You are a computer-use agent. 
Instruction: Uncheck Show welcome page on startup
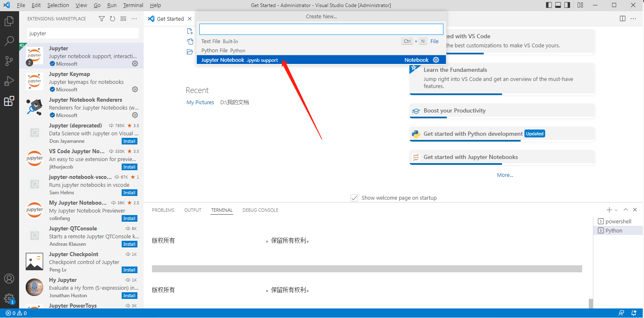tap(354, 198)
